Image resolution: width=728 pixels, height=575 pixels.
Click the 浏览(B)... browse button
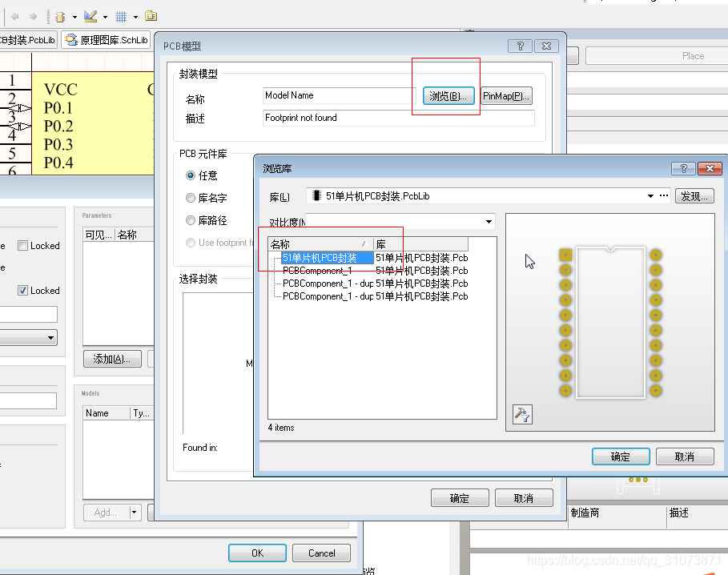click(448, 96)
